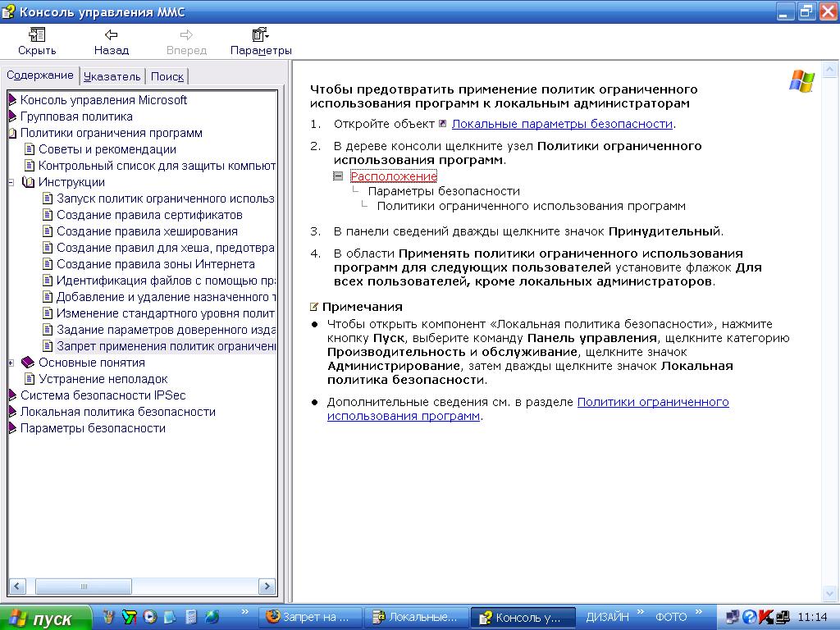Image resolution: width=840 pixels, height=630 pixels.
Task: Click the Примечания note icon
Action: [x=314, y=307]
